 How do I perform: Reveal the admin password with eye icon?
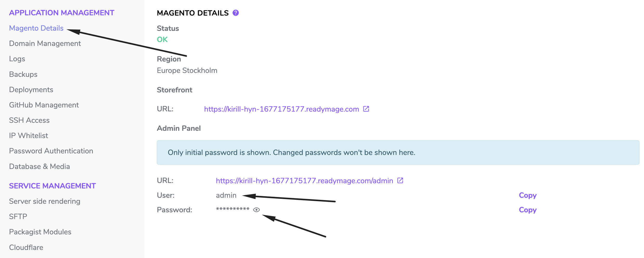257,210
